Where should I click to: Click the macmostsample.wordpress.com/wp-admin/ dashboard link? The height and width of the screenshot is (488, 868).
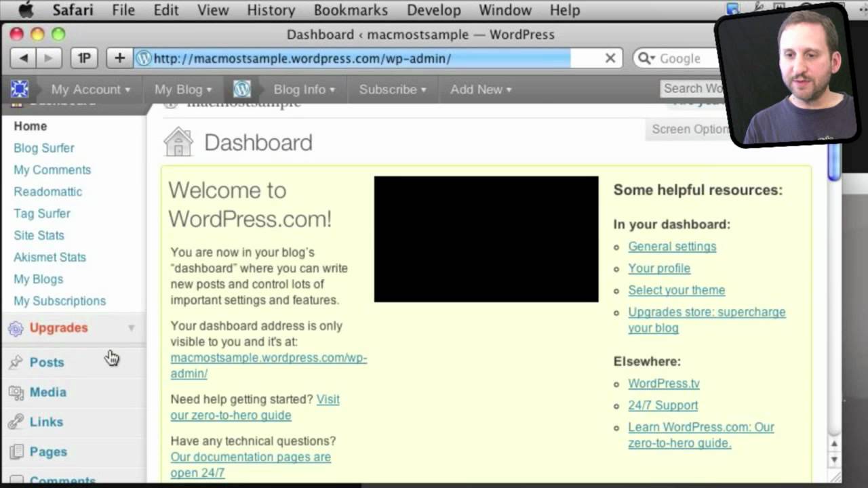pyautogui.click(x=269, y=365)
